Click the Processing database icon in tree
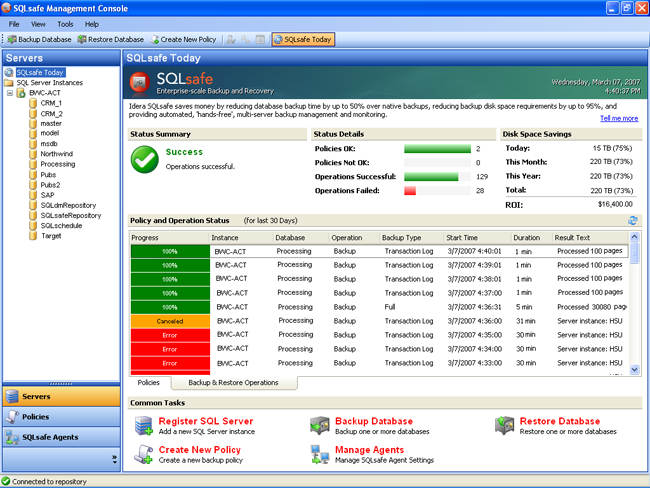The image size is (650, 488). click(33, 164)
